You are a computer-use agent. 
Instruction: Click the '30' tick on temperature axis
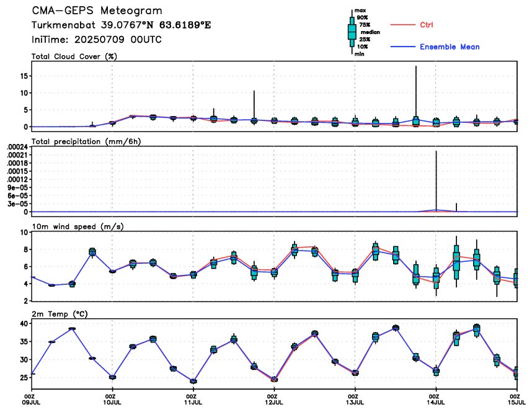pos(24,359)
